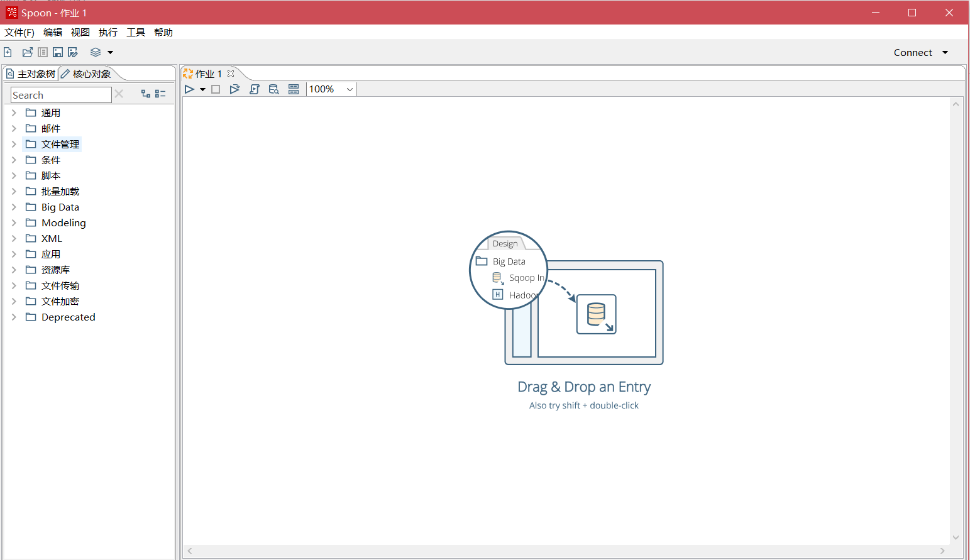
Task: Open the perspective layers icon
Action: coord(96,53)
